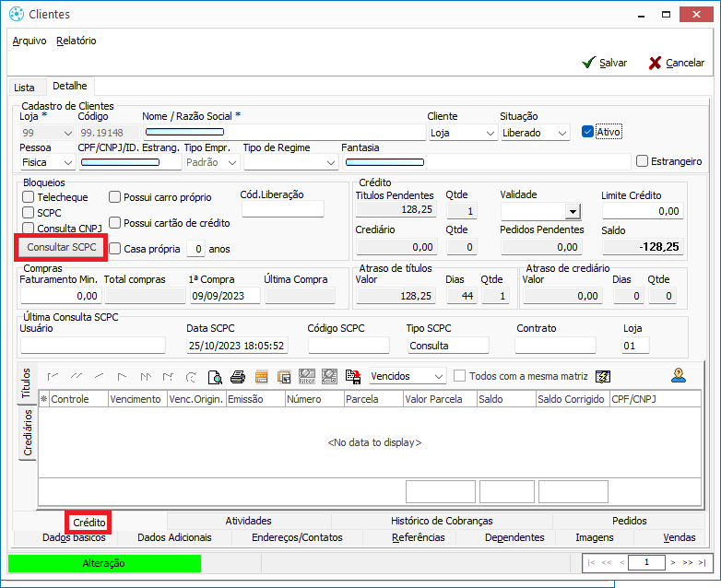Click the printer icon in Títulos toolbar
Image resolution: width=721 pixels, height=588 pixels.
[x=238, y=377]
